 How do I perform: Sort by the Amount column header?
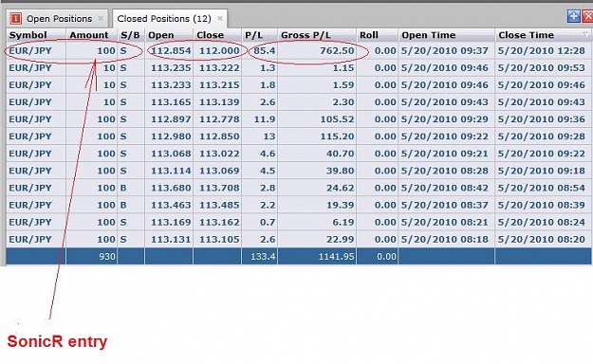pyautogui.click(x=89, y=35)
